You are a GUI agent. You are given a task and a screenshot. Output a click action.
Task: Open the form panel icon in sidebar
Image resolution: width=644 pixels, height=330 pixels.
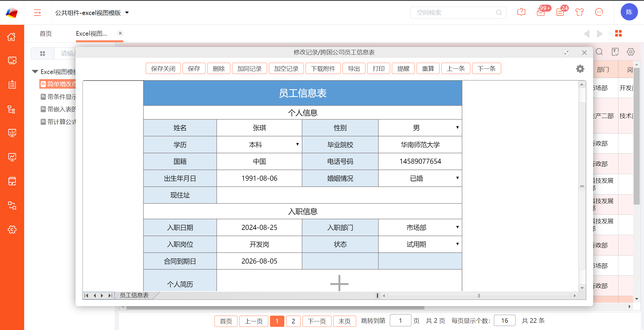12,181
